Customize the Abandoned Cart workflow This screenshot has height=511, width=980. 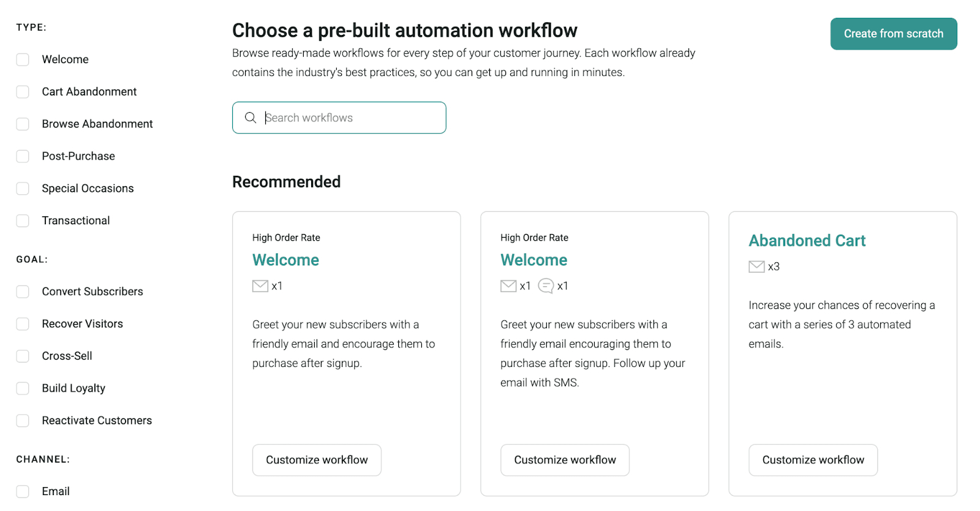click(x=813, y=460)
